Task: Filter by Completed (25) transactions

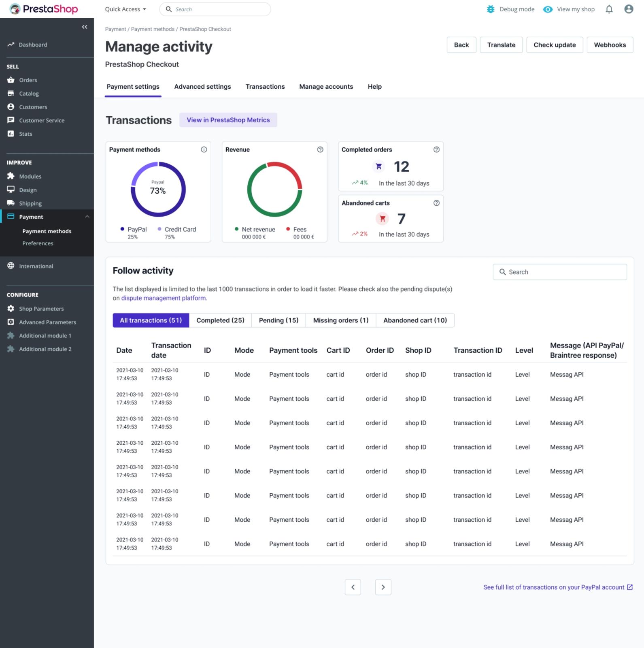Action: click(x=220, y=320)
